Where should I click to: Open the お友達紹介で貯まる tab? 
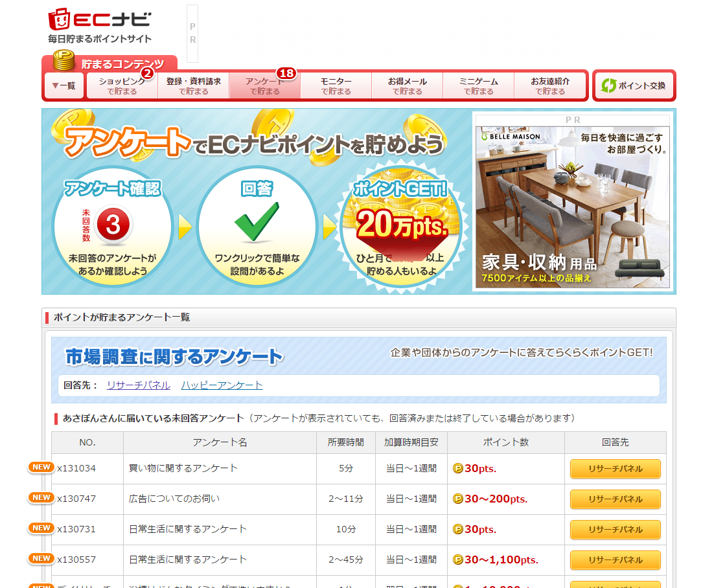point(550,85)
